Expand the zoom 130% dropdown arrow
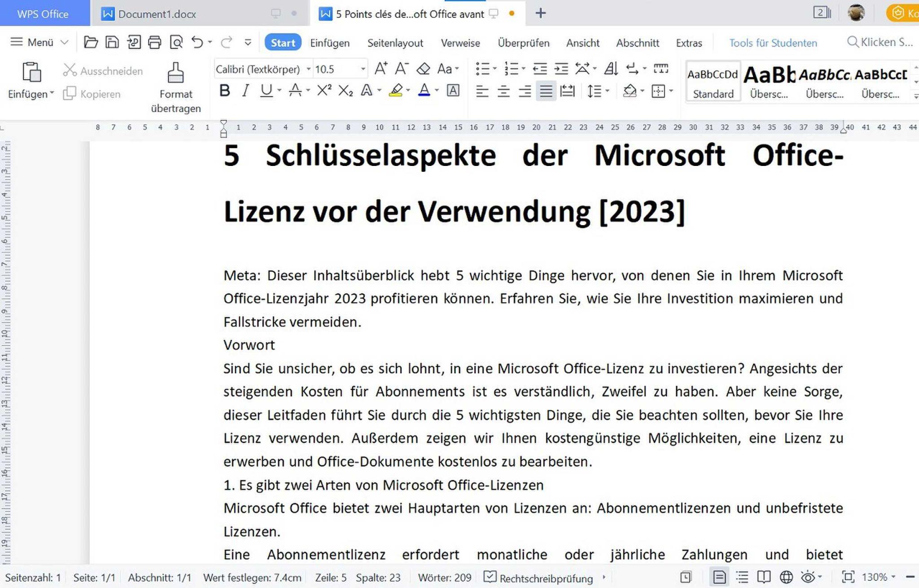 point(893,577)
